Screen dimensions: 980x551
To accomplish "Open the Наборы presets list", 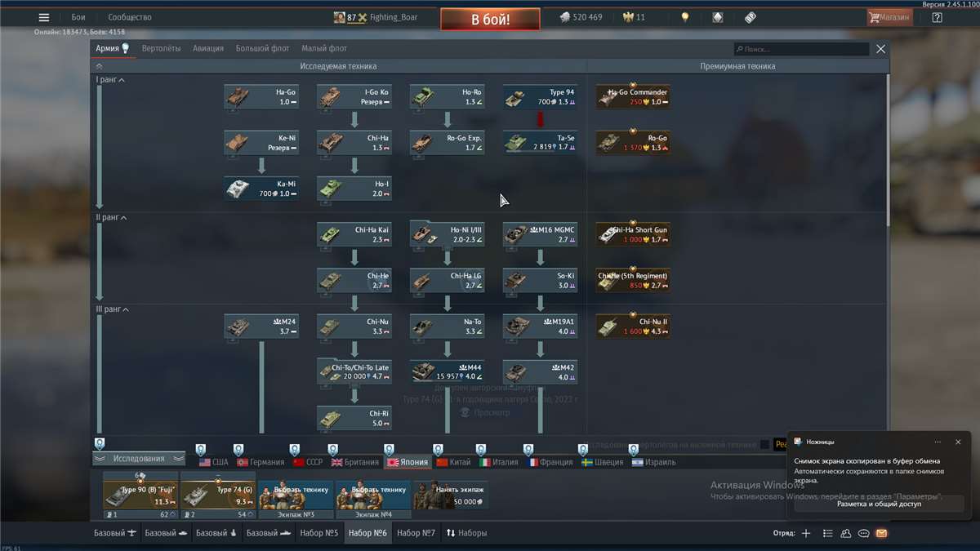I will click(x=466, y=533).
